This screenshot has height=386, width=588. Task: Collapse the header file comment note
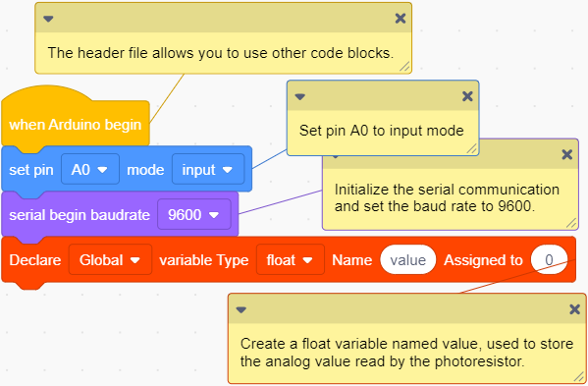pos(48,19)
